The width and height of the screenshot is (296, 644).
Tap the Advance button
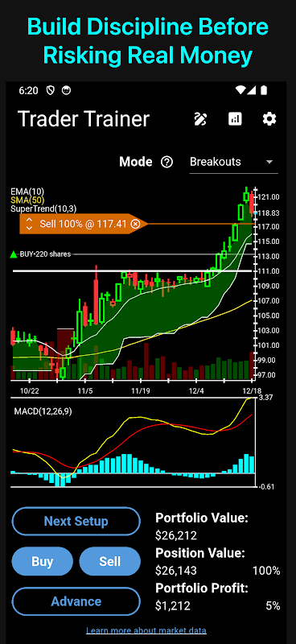tap(76, 601)
